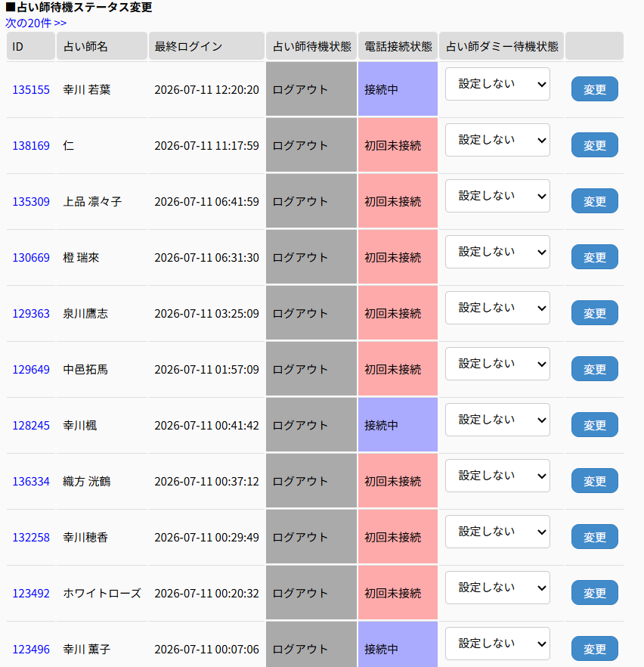Open fortune teller ID 129363
Image resolution: width=644 pixels, height=667 pixels.
pyautogui.click(x=30, y=314)
